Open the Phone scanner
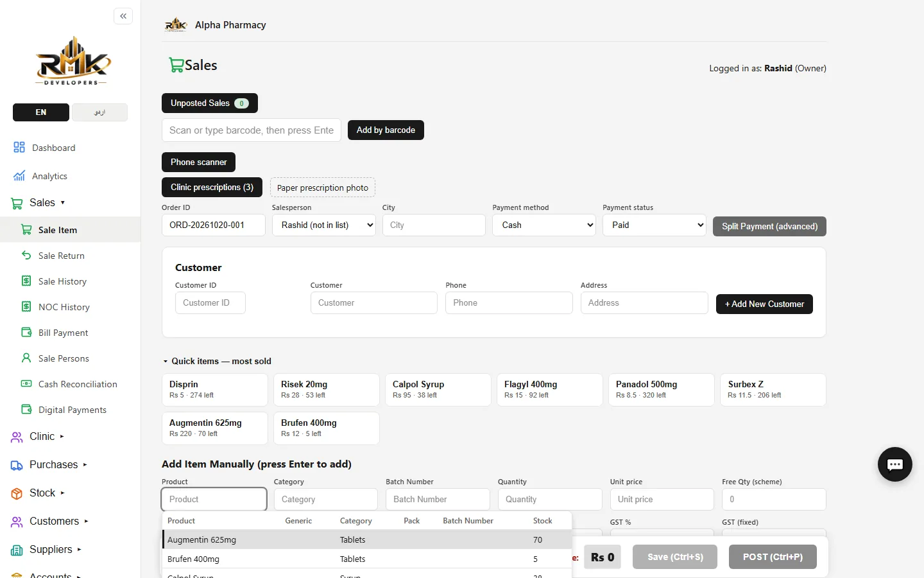Image resolution: width=924 pixels, height=578 pixels. click(198, 162)
